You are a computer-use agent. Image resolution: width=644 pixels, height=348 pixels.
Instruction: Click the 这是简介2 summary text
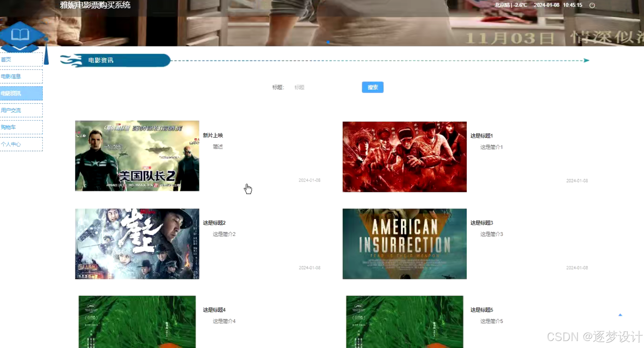[x=224, y=234]
